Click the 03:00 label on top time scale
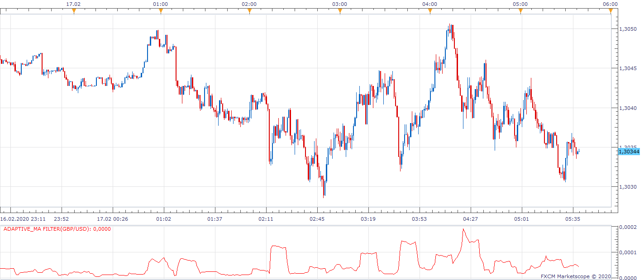 coord(340,4)
